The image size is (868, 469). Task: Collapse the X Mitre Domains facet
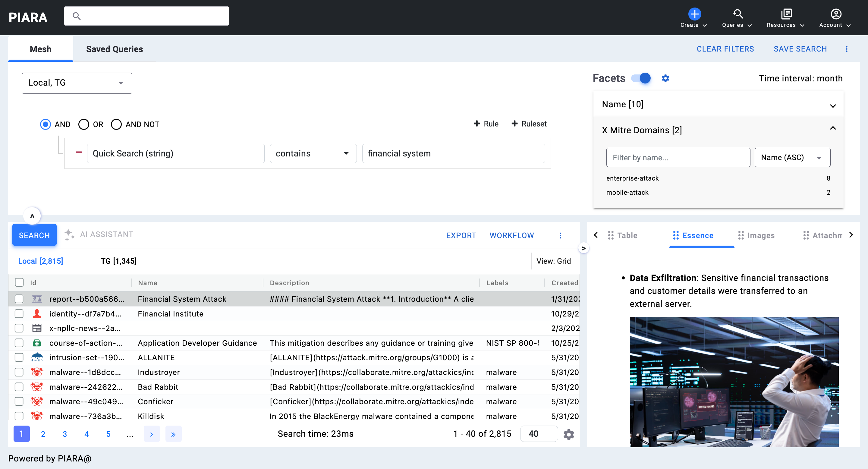[x=833, y=128]
